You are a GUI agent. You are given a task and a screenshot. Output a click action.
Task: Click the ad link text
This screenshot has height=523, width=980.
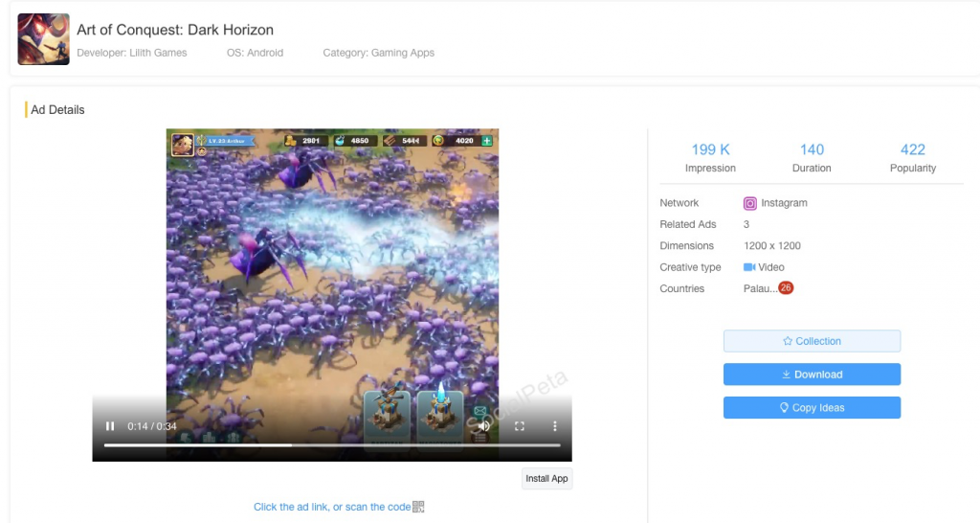coord(332,507)
